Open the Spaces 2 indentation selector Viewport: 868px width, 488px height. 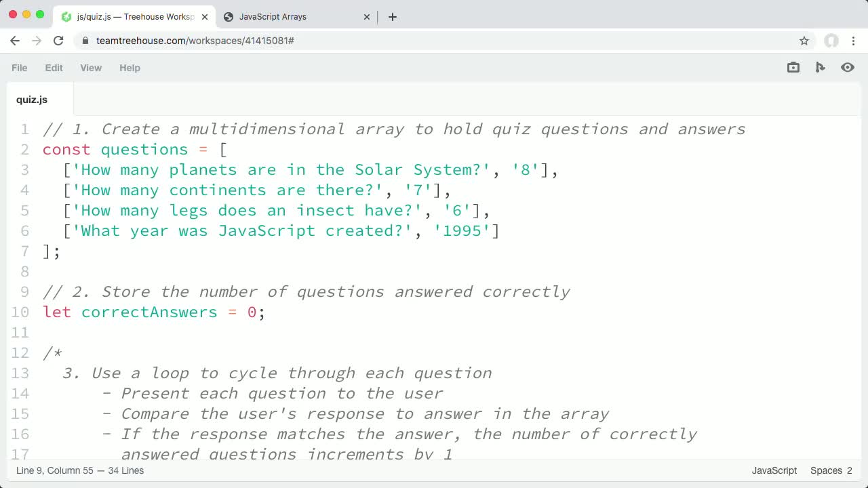pos(830,470)
